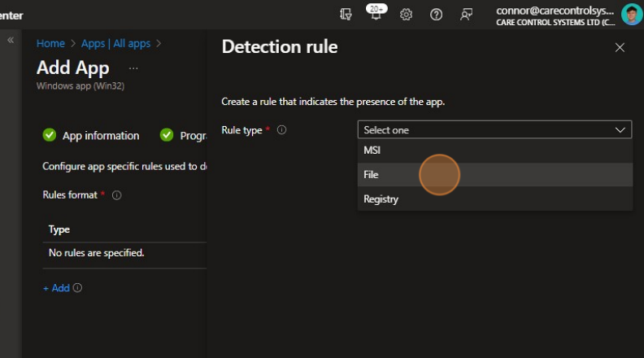Open portal settings gear icon
Image resolution: width=644 pixels, height=358 pixels.
click(x=407, y=15)
